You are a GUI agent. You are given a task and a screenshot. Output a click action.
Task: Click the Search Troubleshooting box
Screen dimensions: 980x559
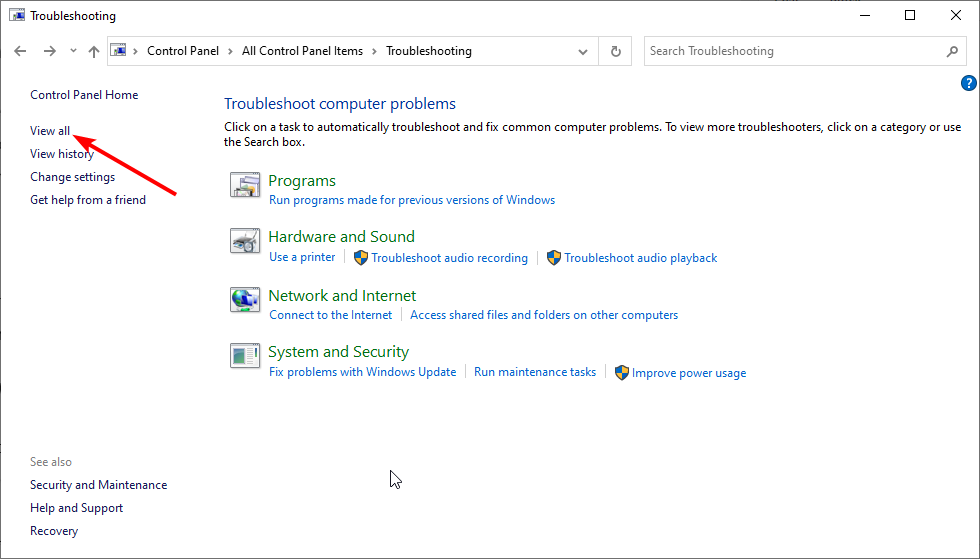coord(790,51)
